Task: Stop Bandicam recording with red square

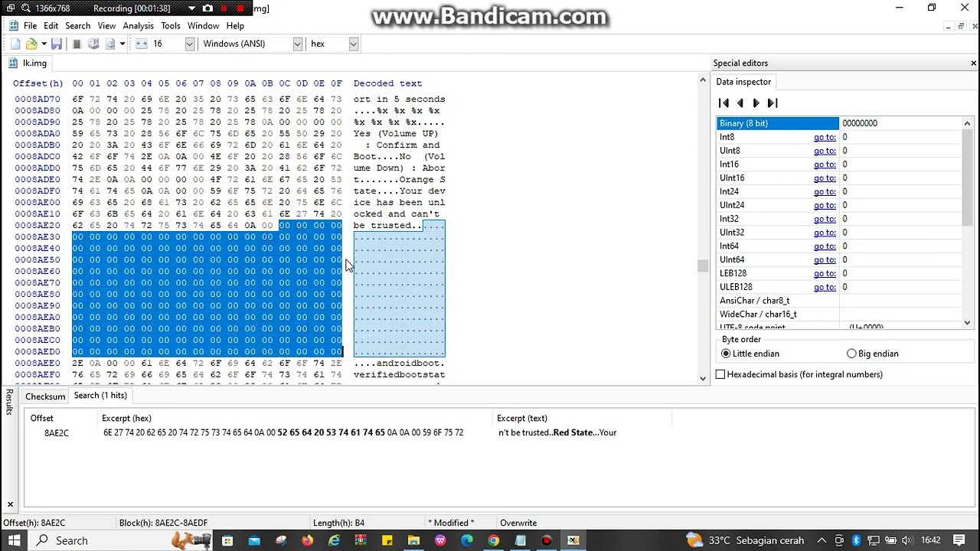Action: pos(240,8)
